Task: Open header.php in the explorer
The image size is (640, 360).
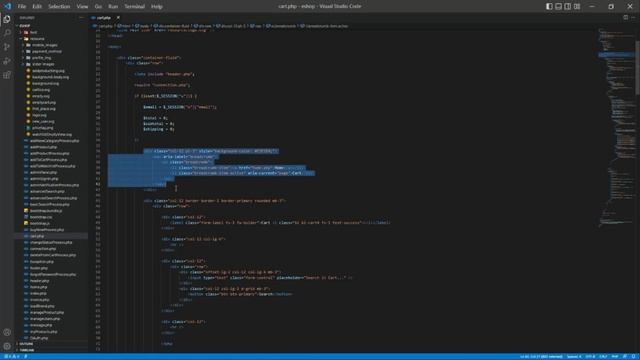Action: point(40,281)
